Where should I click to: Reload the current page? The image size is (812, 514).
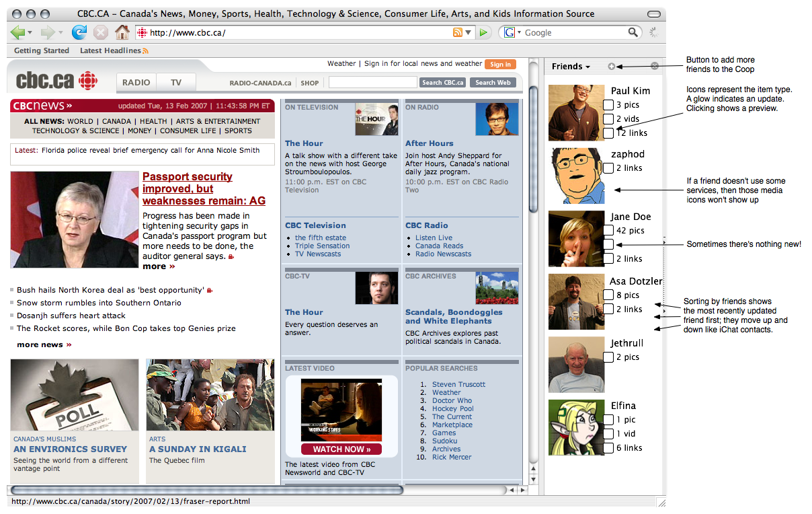79,32
